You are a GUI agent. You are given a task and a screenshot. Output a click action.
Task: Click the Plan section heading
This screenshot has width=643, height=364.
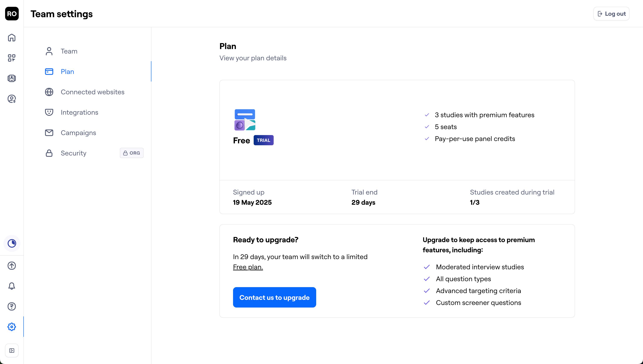click(x=228, y=46)
